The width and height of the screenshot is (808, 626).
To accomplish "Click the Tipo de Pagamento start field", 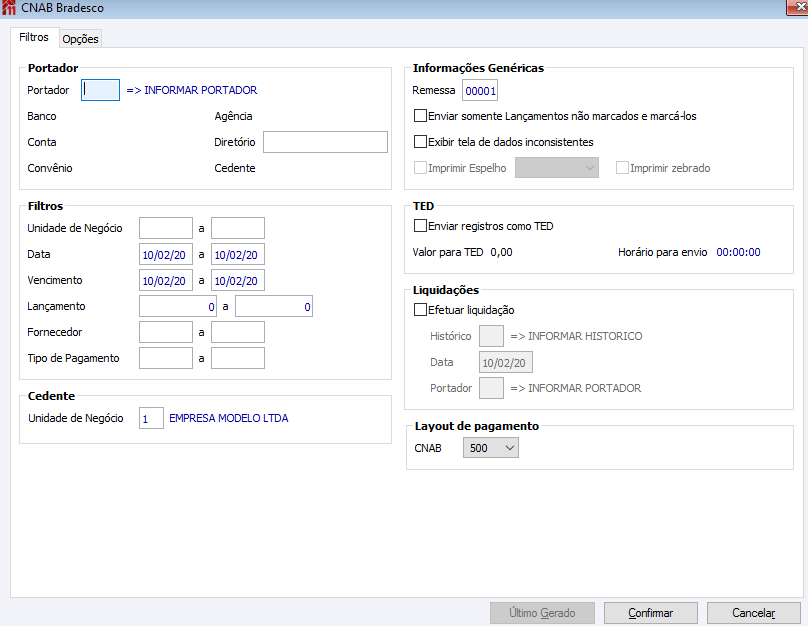I will point(166,358).
